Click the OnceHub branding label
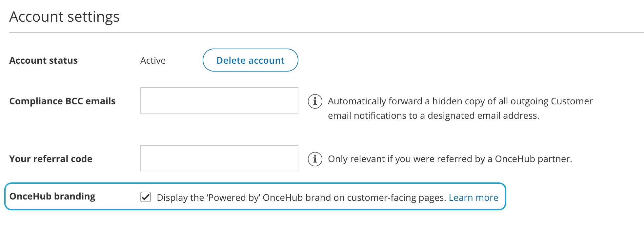The width and height of the screenshot is (644, 231). click(52, 196)
